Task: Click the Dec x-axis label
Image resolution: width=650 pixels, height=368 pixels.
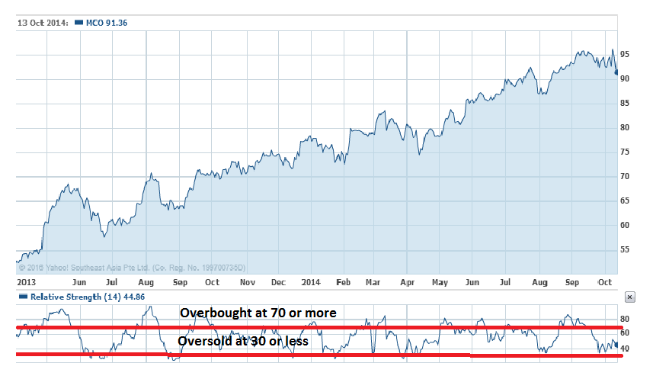Action: coord(278,282)
